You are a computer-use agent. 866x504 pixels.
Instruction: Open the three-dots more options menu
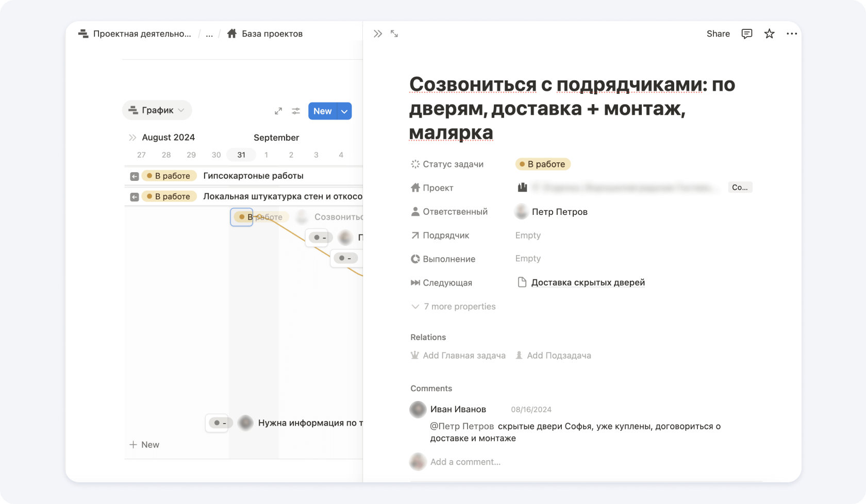[792, 33]
